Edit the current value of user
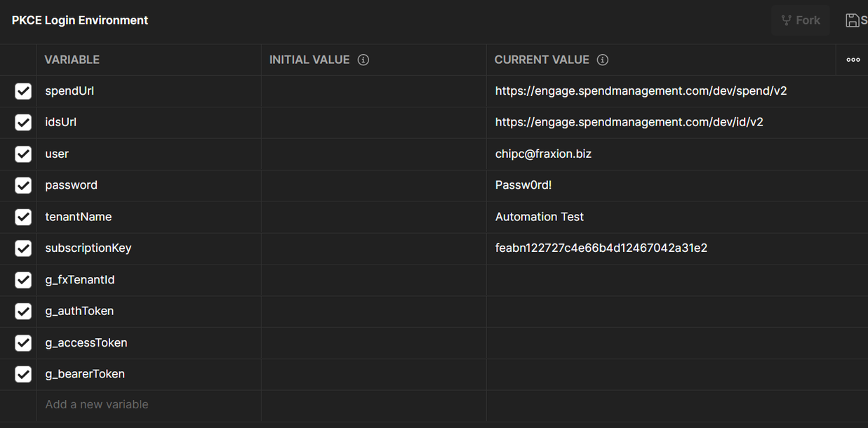This screenshot has width=868, height=428. click(x=543, y=154)
